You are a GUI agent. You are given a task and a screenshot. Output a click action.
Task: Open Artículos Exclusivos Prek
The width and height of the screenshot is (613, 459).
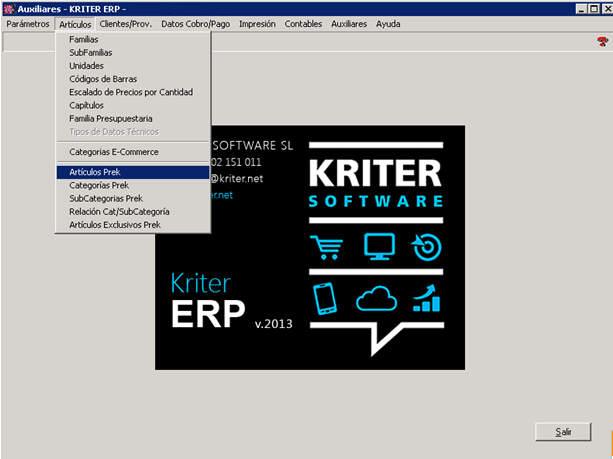[x=133, y=225]
